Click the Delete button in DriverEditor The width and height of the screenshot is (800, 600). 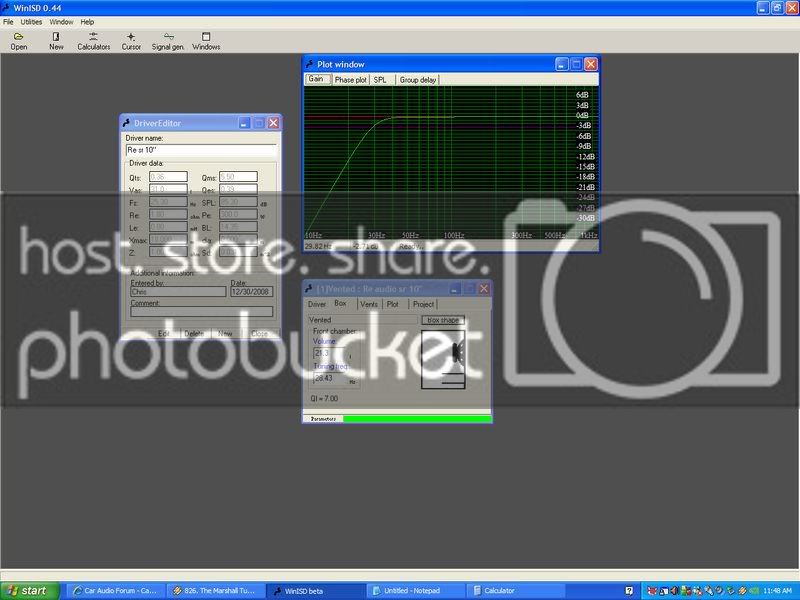pos(194,333)
